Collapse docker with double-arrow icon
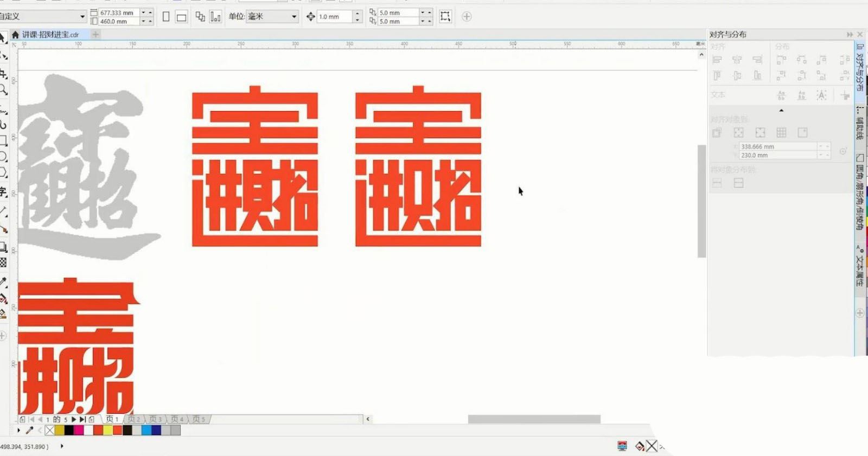 [850, 34]
